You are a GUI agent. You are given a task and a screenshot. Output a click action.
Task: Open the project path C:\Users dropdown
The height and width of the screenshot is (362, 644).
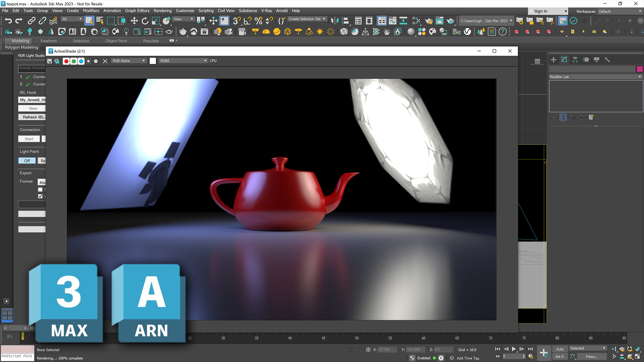pos(486,21)
